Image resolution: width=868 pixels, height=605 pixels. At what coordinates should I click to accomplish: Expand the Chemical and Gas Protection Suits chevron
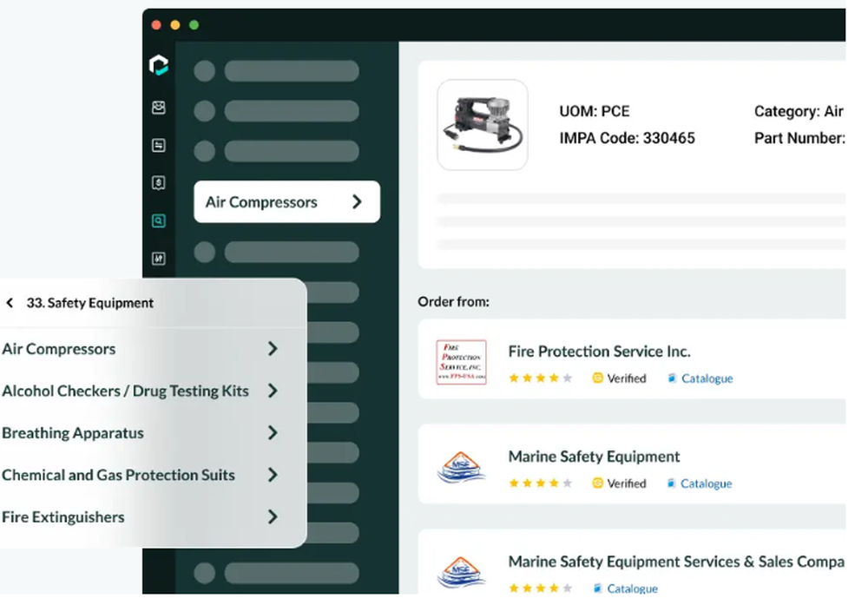coord(273,475)
